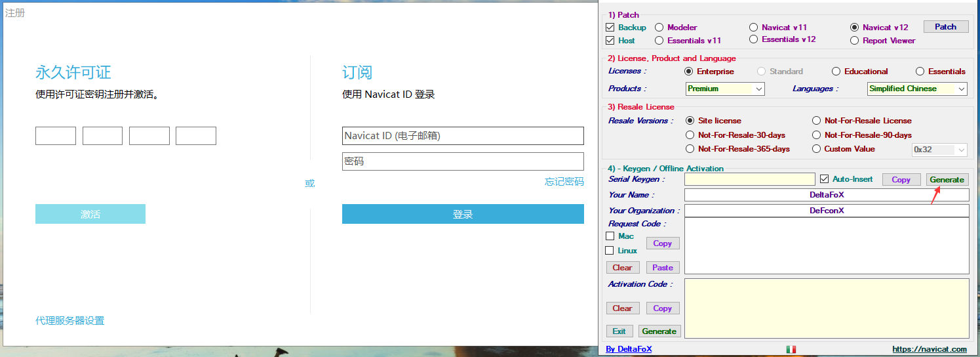Viewport: 980px width, 357px height.
Task: Click Copy button under Request Code
Action: (x=663, y=243)
